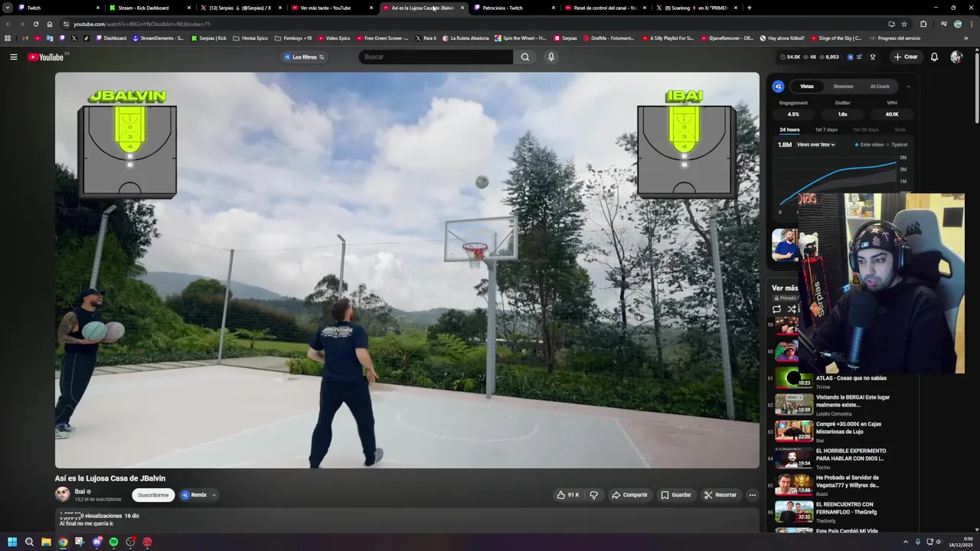This screenshot has height=551, width=980.
Task: Click Ibai channel avatar
Action: 62,494
